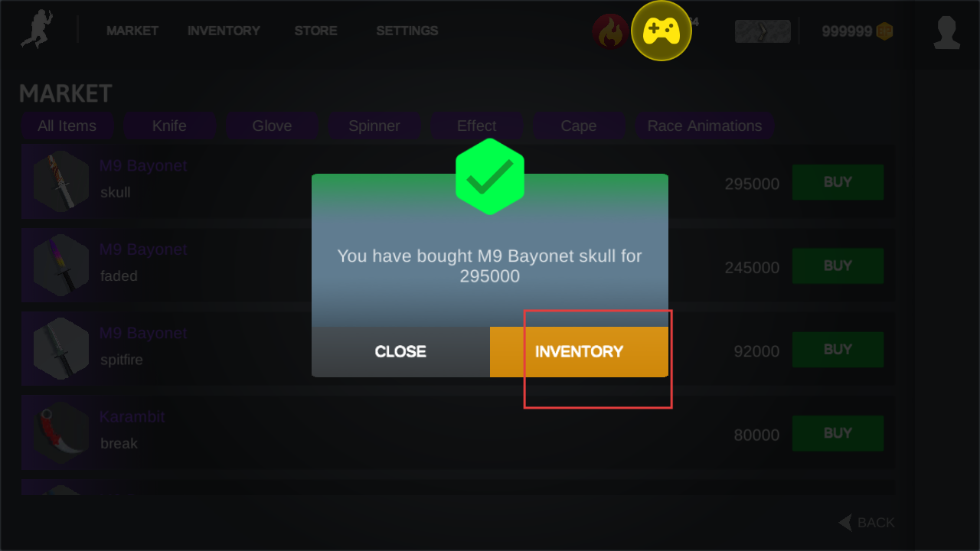The image size is (980, 551).
Task: Buy the Karambit break for 80000
Action: point(838,433)
